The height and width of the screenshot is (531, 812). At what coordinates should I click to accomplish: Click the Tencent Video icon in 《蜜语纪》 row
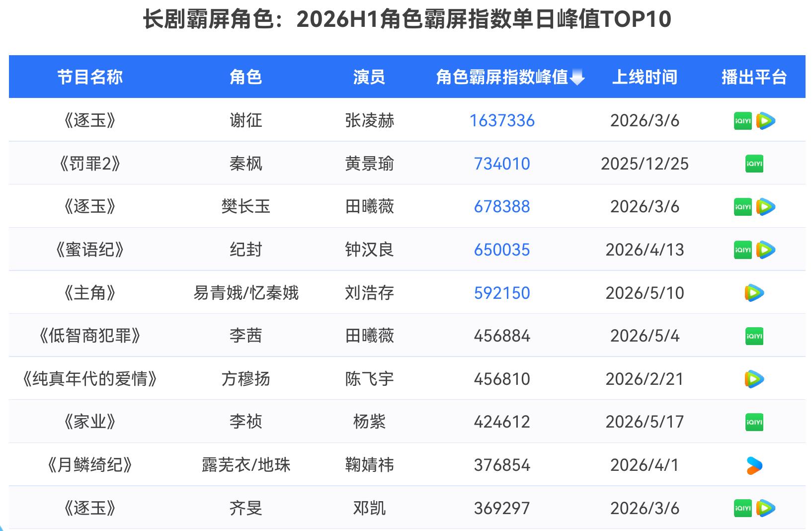[766, 250]
